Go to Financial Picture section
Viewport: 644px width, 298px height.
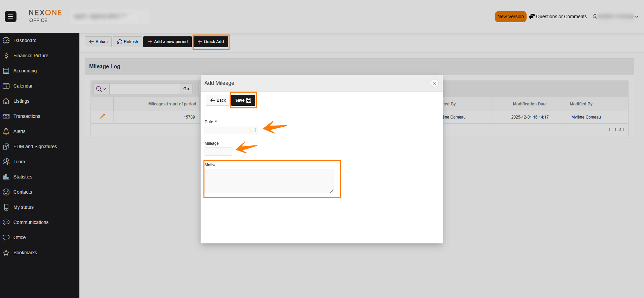[x=31, y=56]
